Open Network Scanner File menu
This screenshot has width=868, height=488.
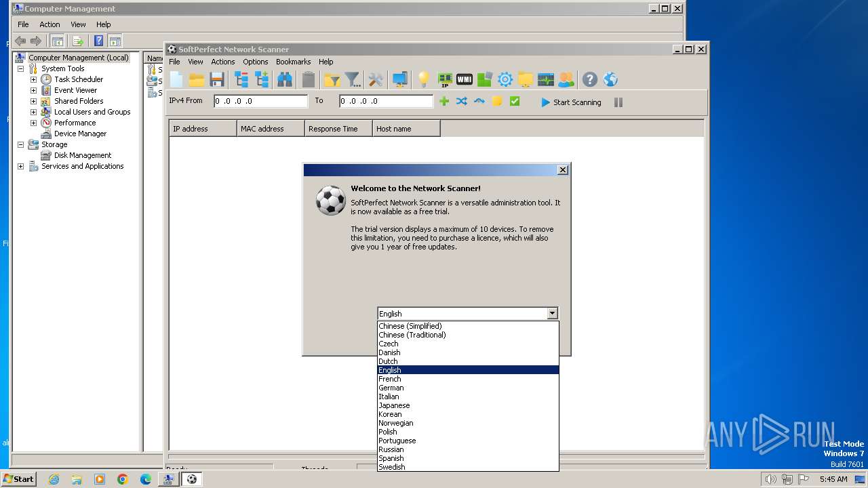pos(174,62)
